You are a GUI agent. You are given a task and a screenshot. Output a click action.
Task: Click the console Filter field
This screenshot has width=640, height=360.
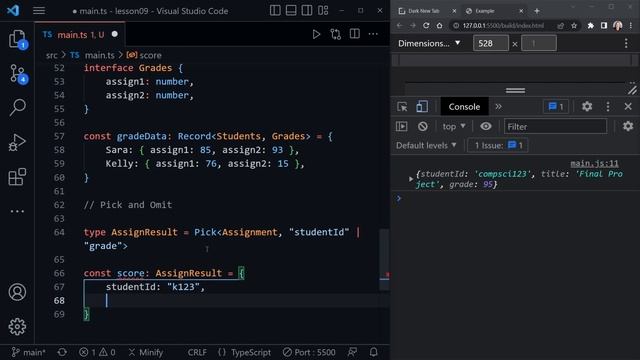tap(555, 127)
